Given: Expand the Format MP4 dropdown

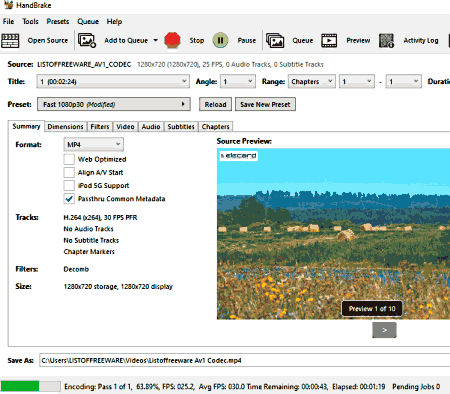Looking at the screenshot, I should pyautogui.click(x=94, y=144).
